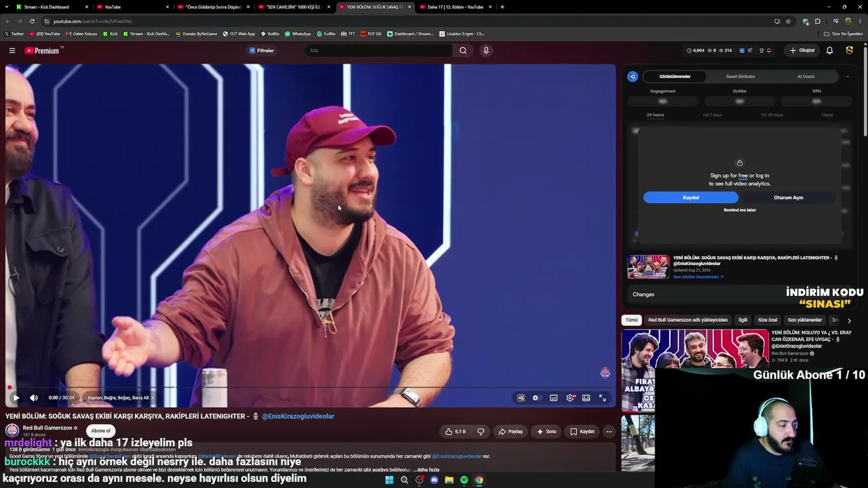Viewport: 868px width, 488px height.
Task: Collapse the vidIQ analytics panel
Action: (x=848, y=77)
